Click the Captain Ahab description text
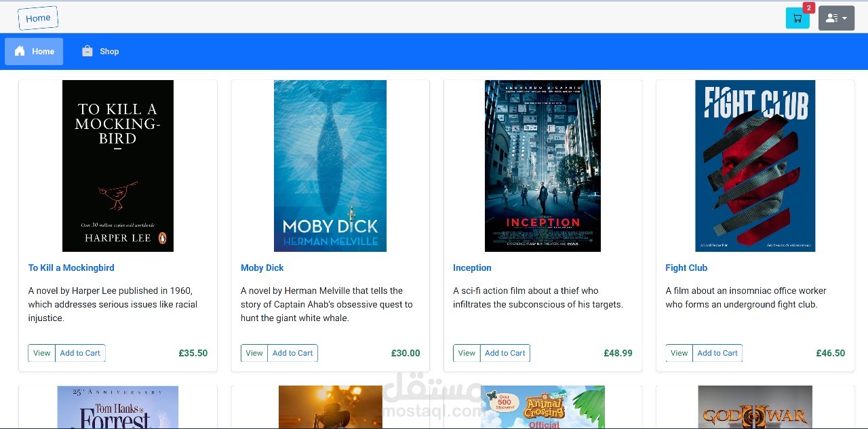Image resolution: width=868 pixels, height=429 pixels. [x=327, y=304]
